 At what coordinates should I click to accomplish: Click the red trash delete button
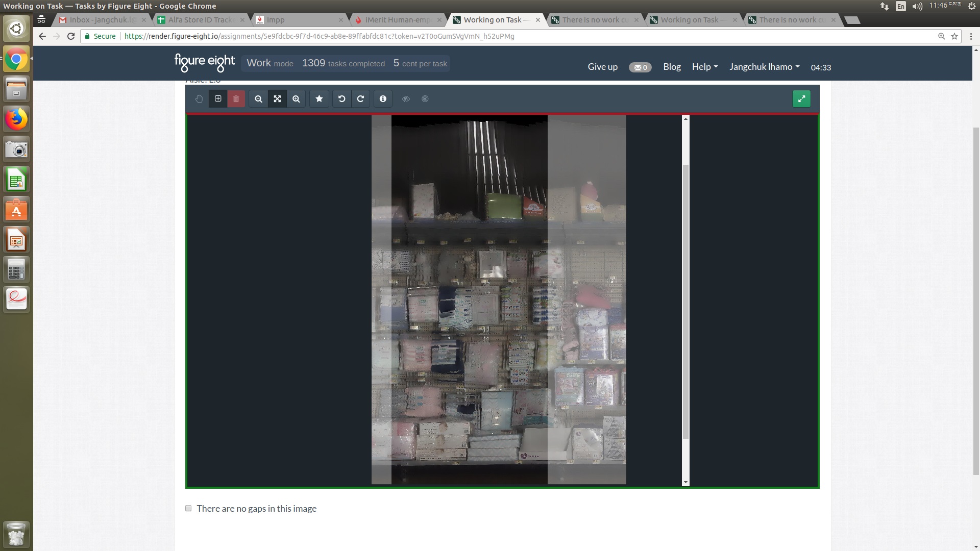click(236, 99)
